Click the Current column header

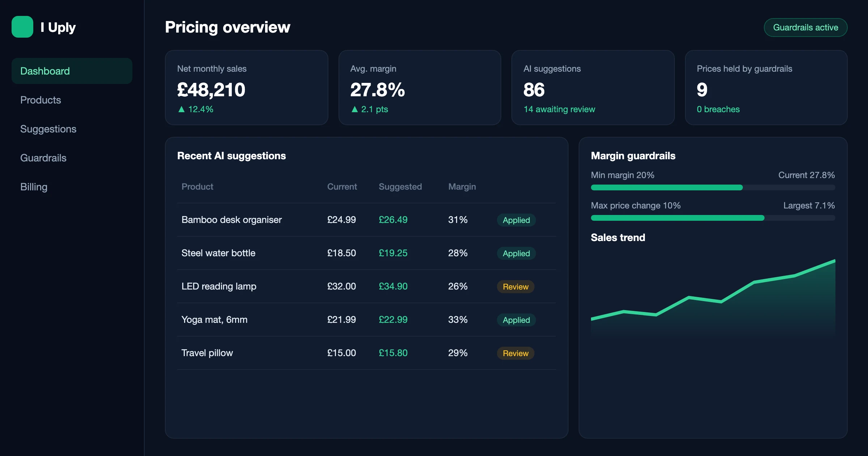click(x=342, y=187)
